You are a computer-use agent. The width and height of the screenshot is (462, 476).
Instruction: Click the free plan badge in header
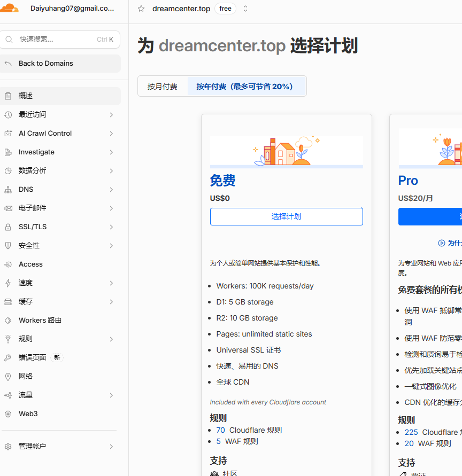[226, 9]
